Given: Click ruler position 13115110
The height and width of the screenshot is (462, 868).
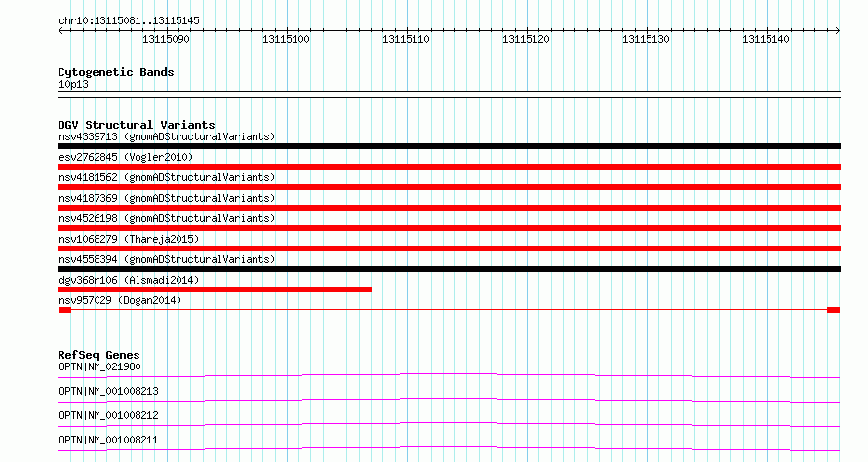Looking at the screenshot, I should click(x=406, y=39).
